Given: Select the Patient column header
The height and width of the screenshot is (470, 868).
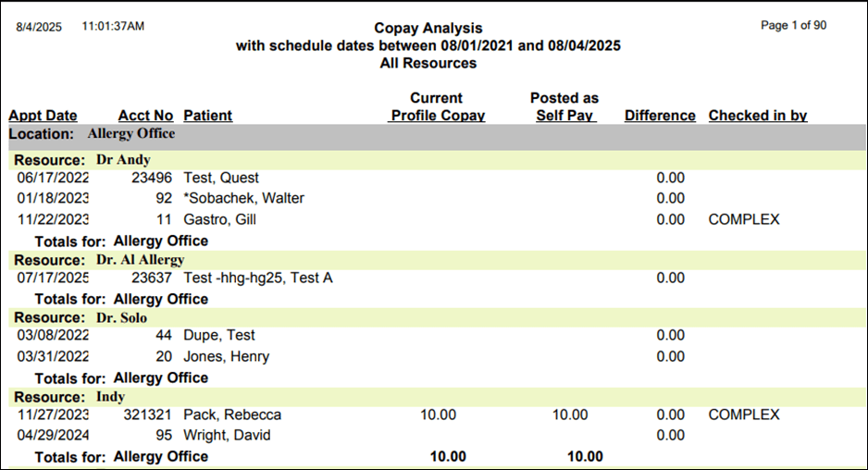Looking at the screenshot, I should point(208,116).
